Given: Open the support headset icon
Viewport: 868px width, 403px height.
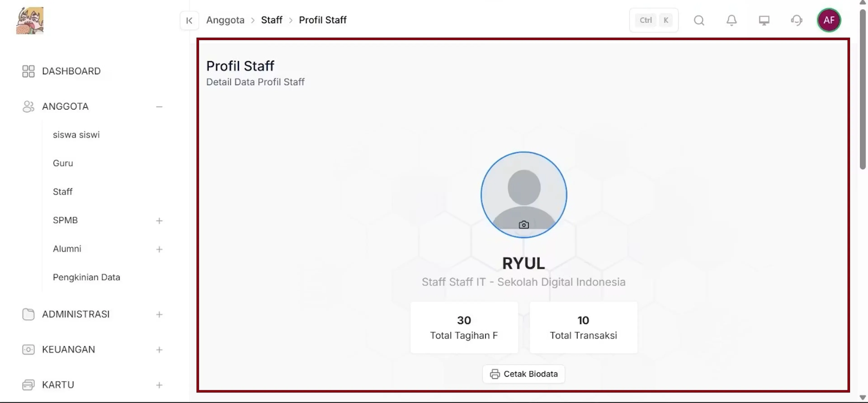Looking at the screenshot, I should [x=797, y=21].
